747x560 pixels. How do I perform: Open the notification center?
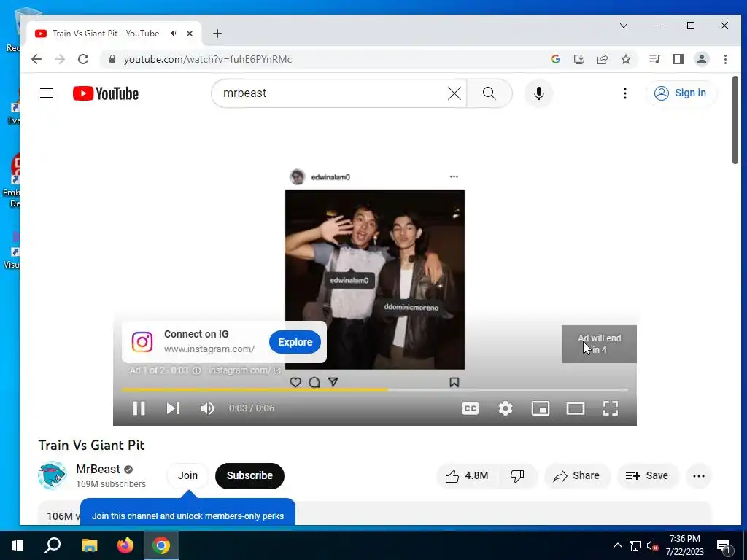pyautogui.click(x=724, y=545)
